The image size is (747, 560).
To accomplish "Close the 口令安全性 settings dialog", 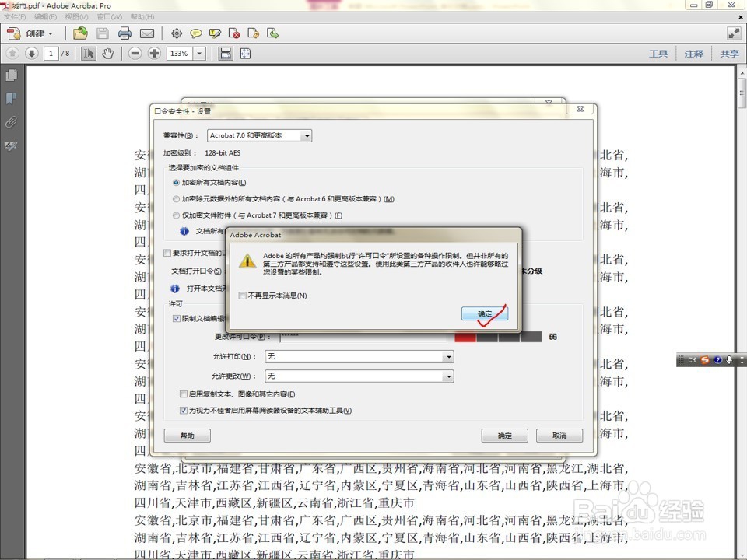I will (580, 109).
